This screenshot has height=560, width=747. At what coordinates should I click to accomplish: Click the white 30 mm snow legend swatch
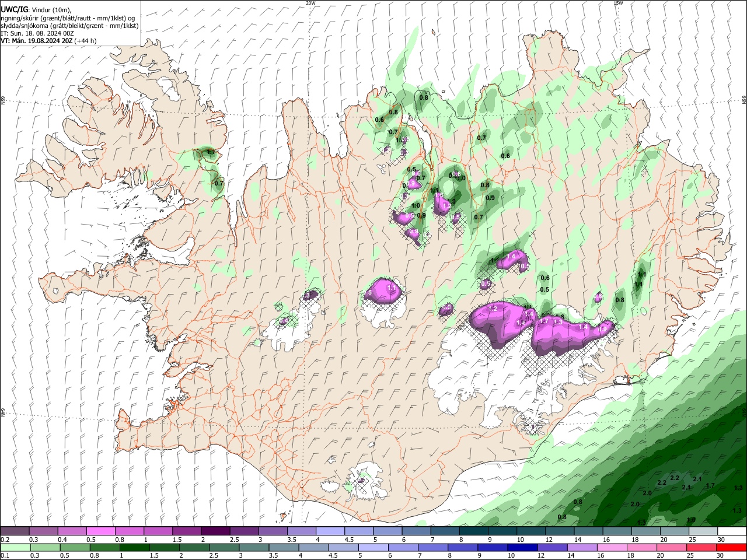732,531
